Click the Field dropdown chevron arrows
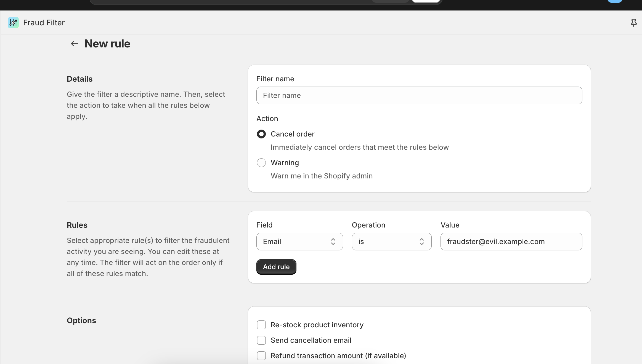Image resolution: width=642 pixels, height=364 pixels. [x=333, y=242]
